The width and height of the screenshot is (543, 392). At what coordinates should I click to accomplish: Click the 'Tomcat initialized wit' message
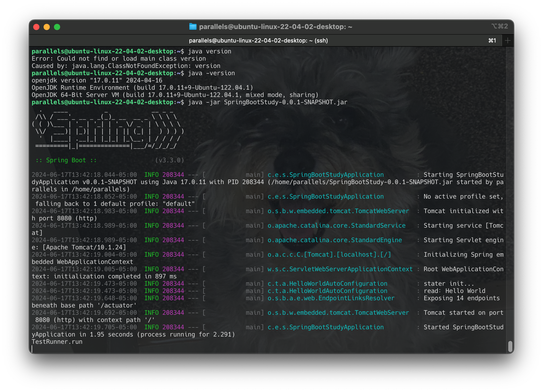tap(464, 211)
